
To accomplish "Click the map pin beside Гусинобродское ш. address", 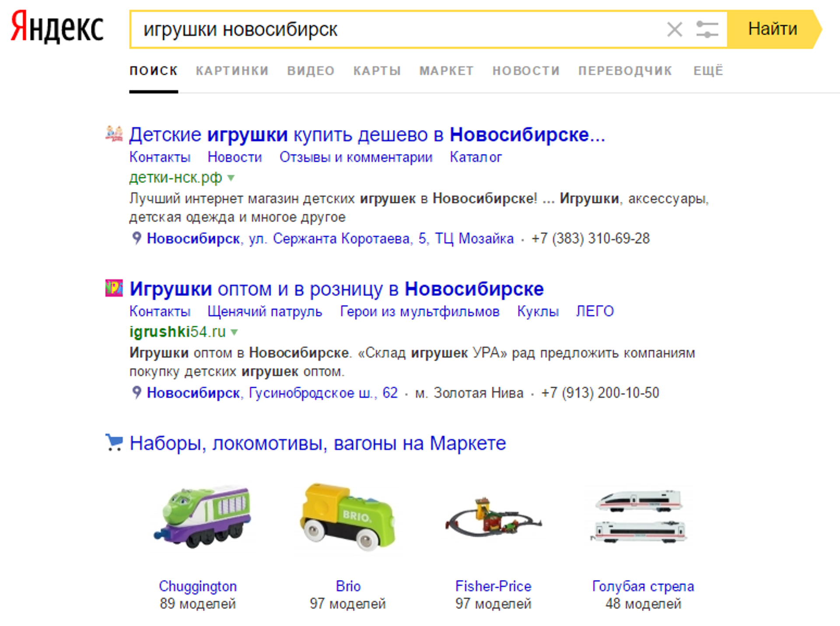I will pos(136,392).
